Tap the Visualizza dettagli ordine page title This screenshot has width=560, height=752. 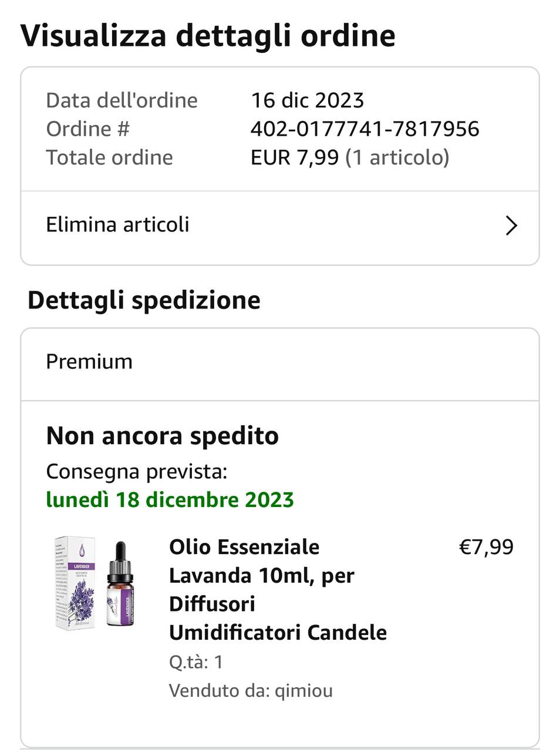(208, 36)
